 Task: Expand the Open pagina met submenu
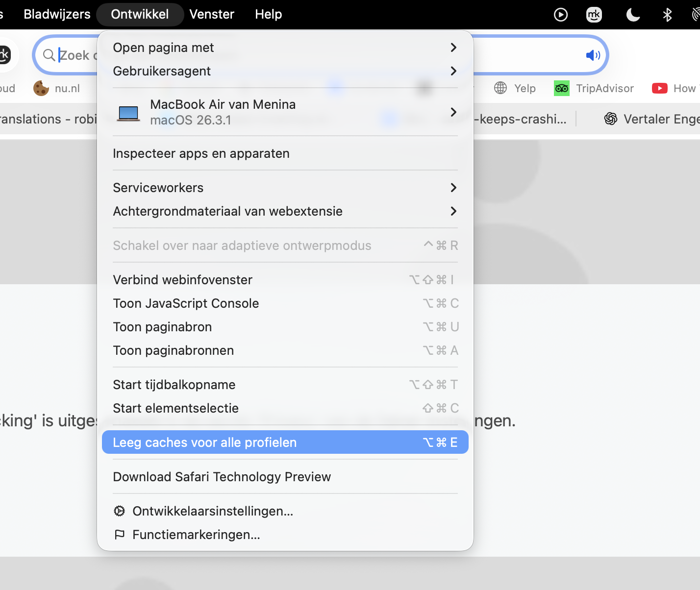coord(453,48)
